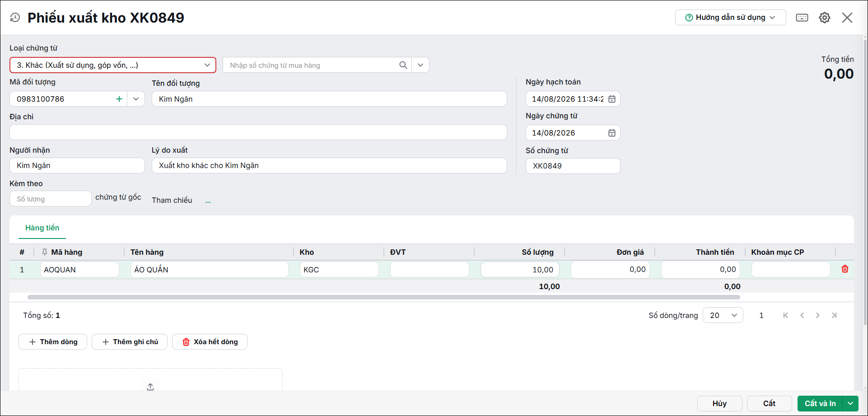The height and width of the screenshot is (416, 868).
Task: Click Cất button
Action: coord(770,403)
